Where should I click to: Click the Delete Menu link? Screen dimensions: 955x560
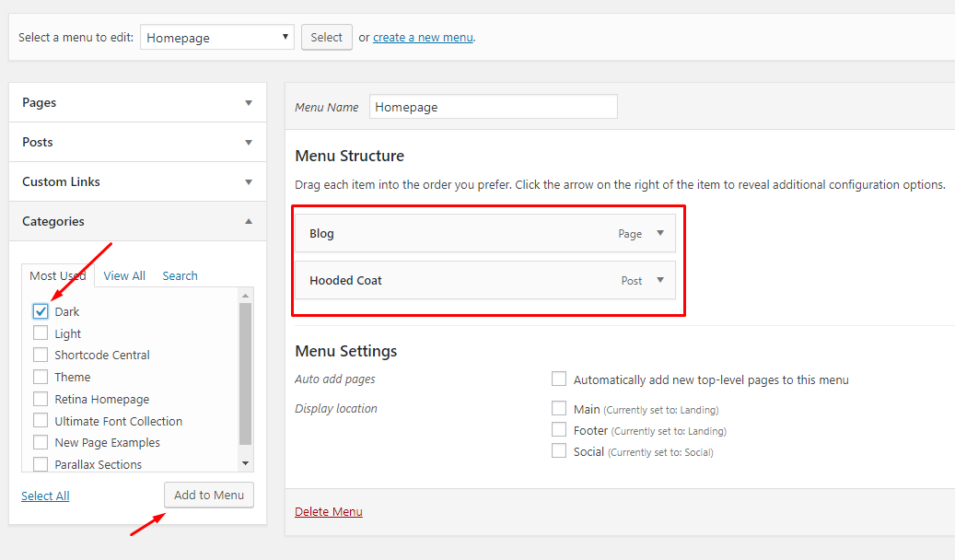[328, 512]
